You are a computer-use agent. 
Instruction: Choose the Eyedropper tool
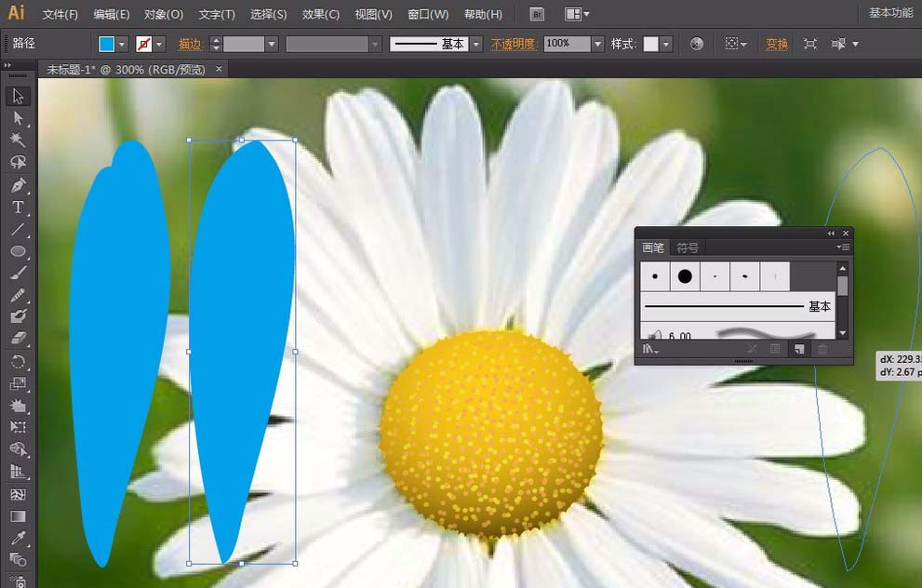[18, 538]
